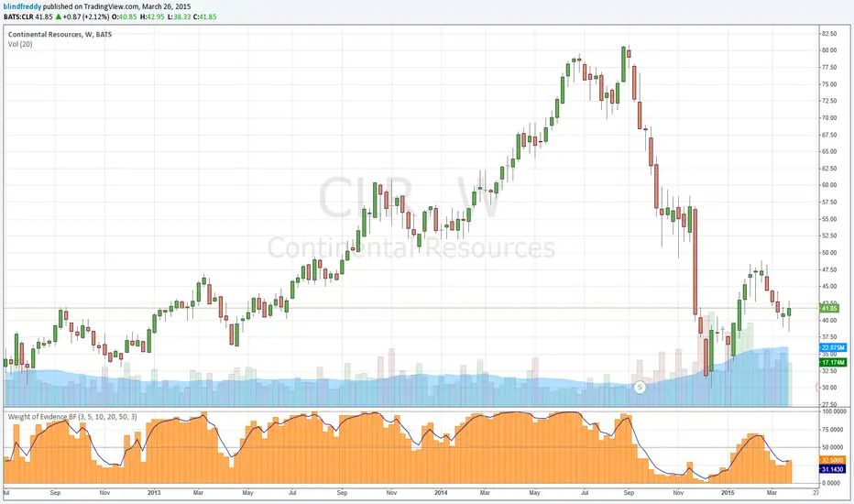
Task: Click the 47.50 price axis label
Action: pyautogui.click(x=829, y=269)
